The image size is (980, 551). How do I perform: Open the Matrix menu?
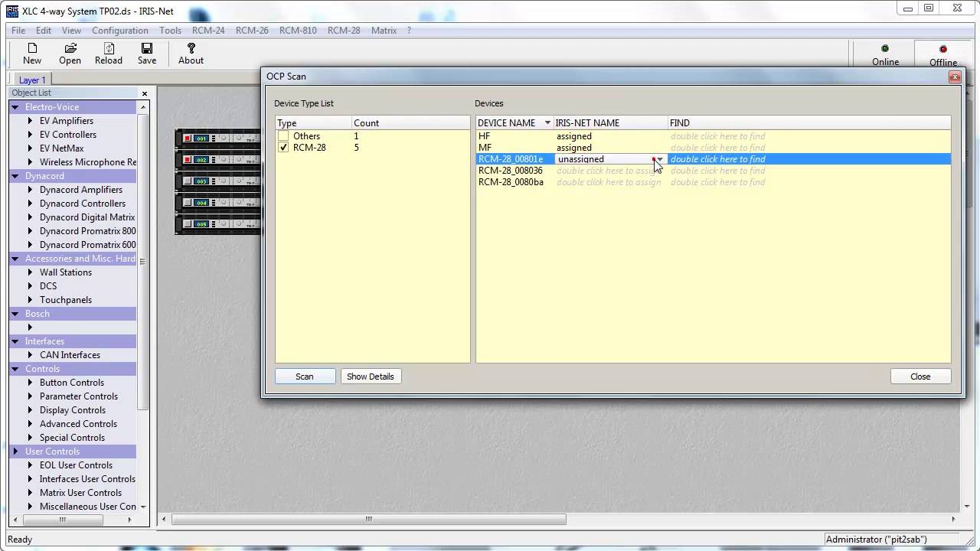384,31
